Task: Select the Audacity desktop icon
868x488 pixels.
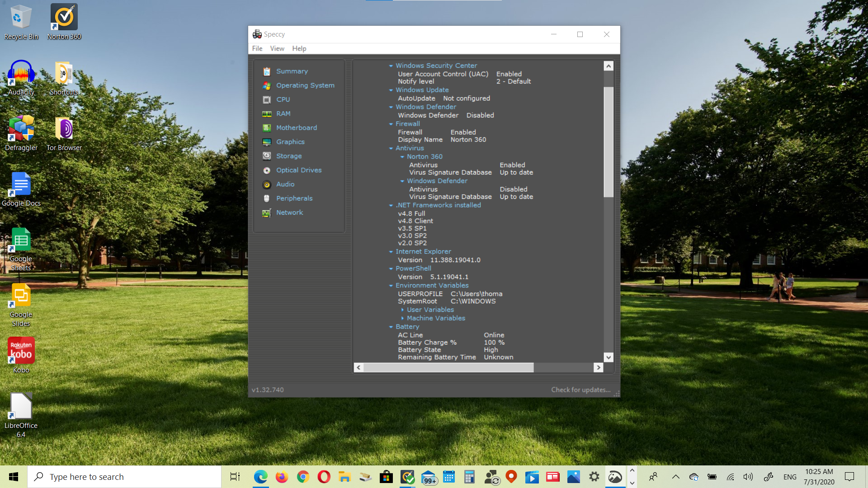Action: point(21,77)
